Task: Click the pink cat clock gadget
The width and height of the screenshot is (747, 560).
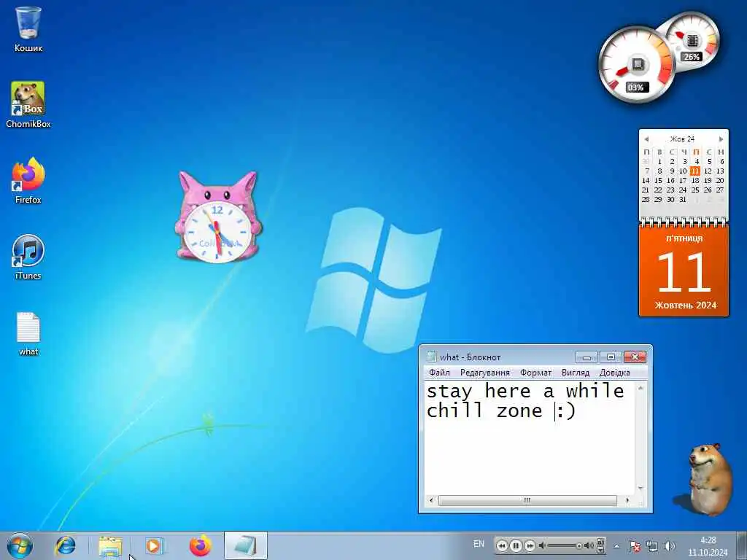Action: pyautogui.click(x=217, y=217)
